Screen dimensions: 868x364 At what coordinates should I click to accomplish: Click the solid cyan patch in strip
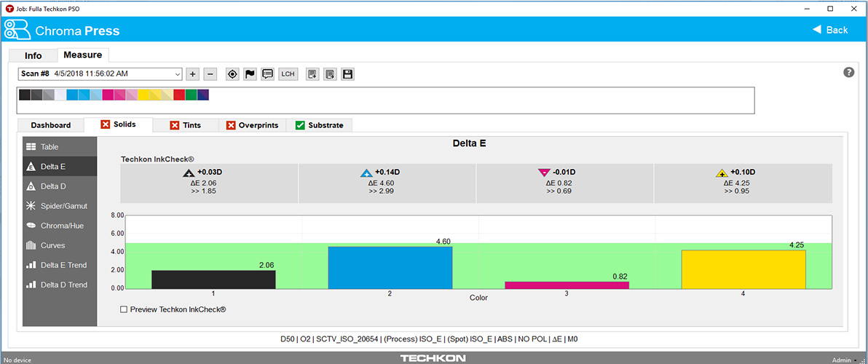[72, 95]
